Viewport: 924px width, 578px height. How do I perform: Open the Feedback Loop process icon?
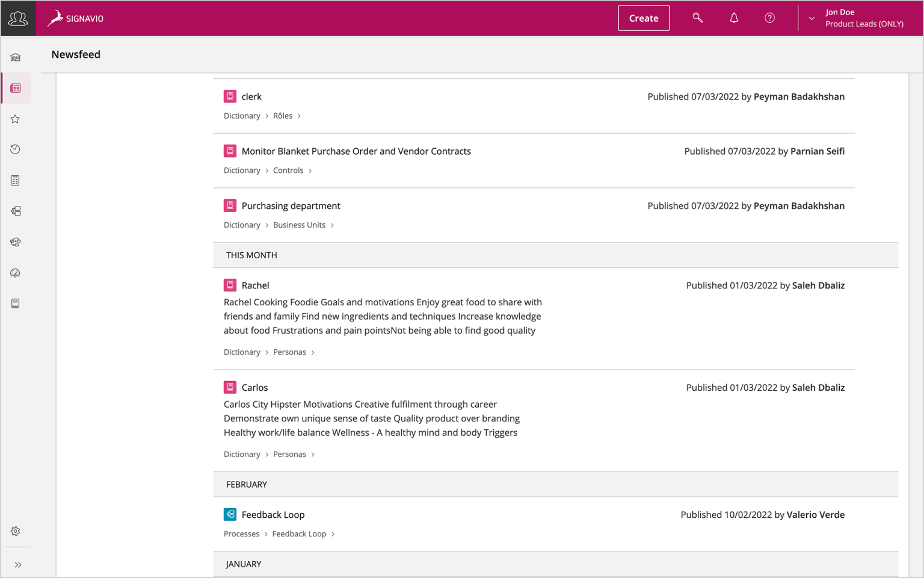point(230,514)
